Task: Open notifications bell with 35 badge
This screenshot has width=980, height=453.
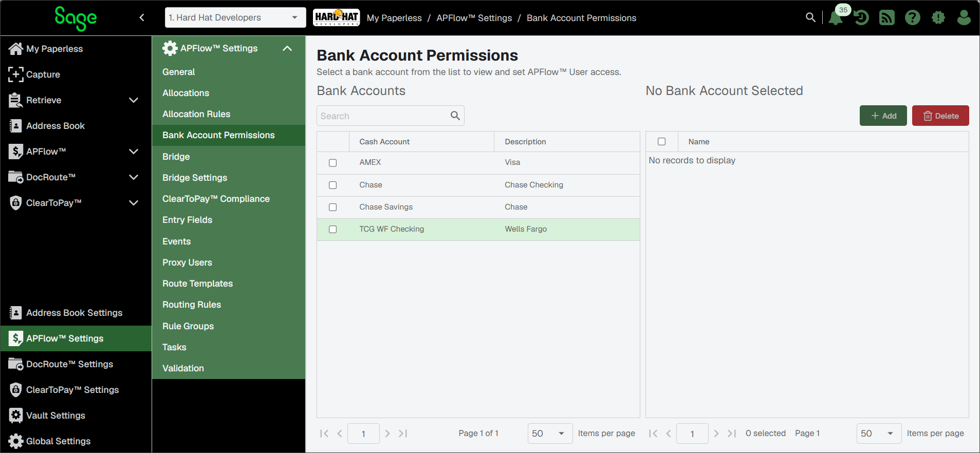Action: (x=836, y=17)
